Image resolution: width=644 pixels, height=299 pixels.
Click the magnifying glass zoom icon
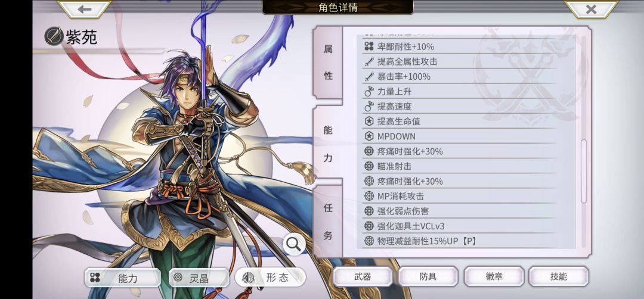point(294,244)
